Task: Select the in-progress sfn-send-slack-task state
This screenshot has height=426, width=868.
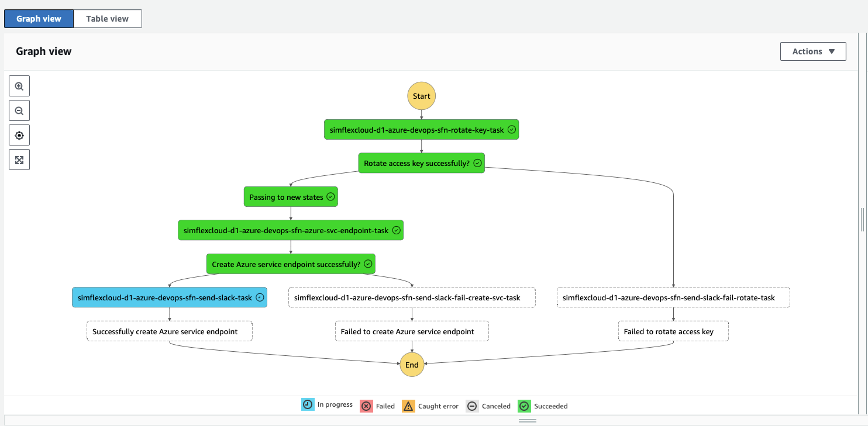Action: point(170,298)
